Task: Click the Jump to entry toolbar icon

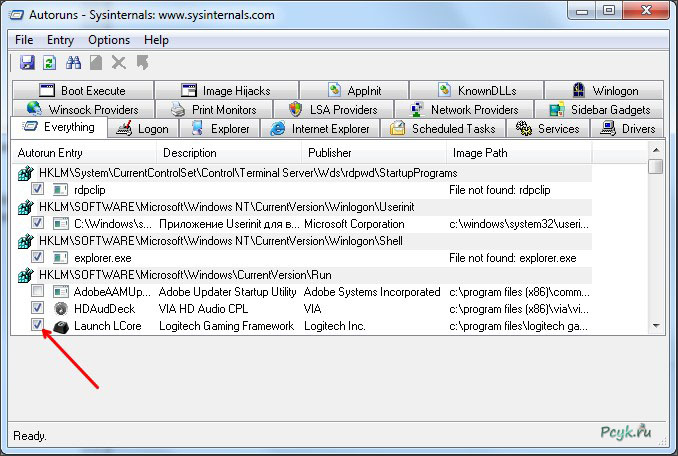Action: [x=142, y=63]
